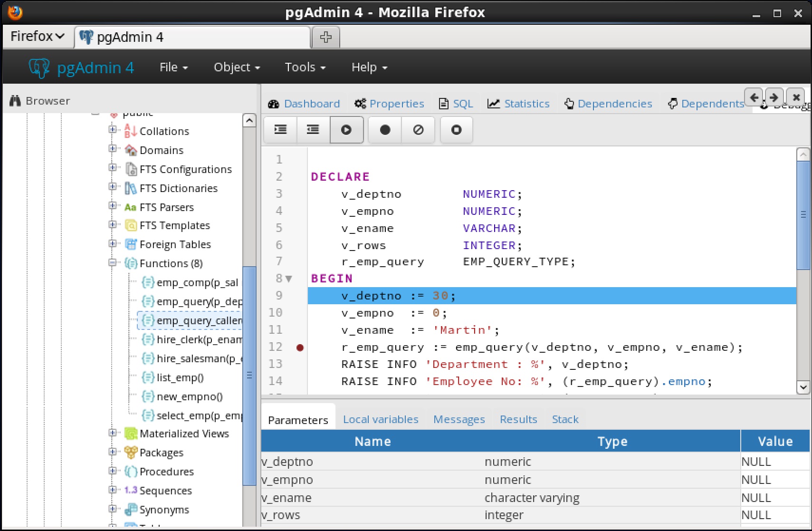Close the panel with the X button

point(796,97)
